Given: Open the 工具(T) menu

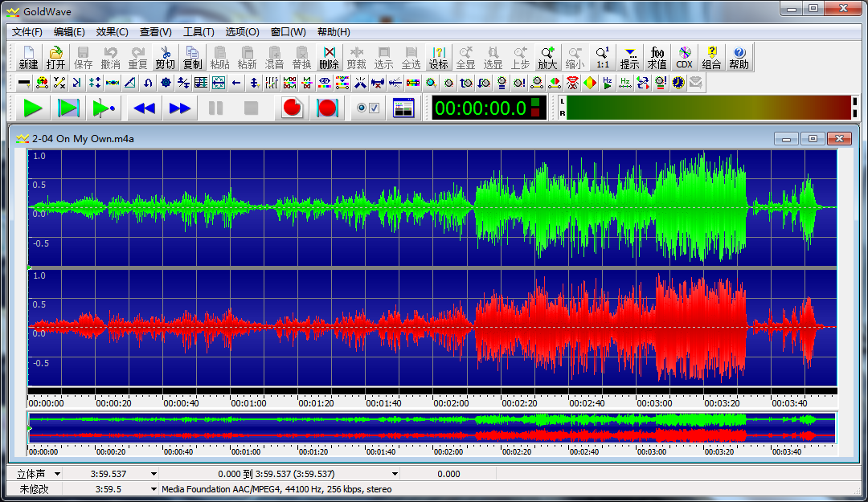Looking at the screenshot, I should click(x=199, y=32).
